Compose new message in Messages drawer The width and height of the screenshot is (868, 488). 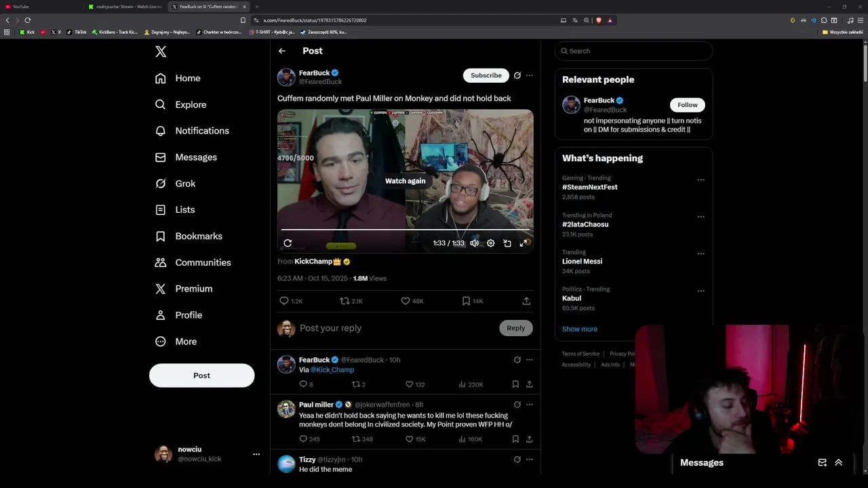pos(822,463)
